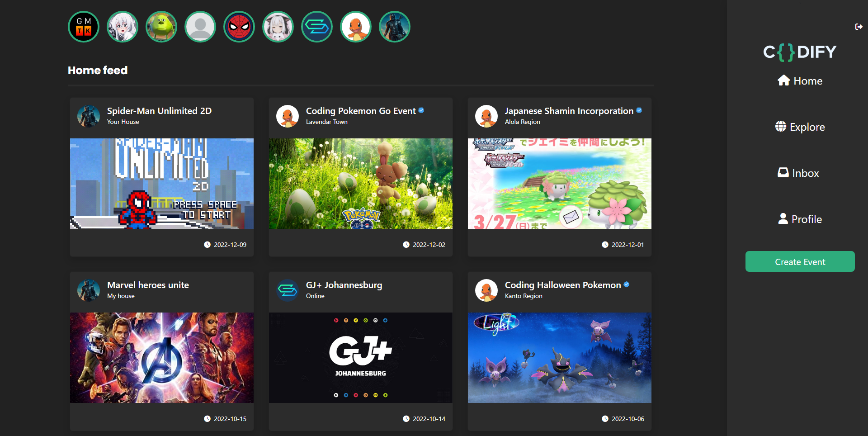The width and height of the screenshot is (868, 436).
Task: Click the logout icon at top right
Action: coord(859,27)
